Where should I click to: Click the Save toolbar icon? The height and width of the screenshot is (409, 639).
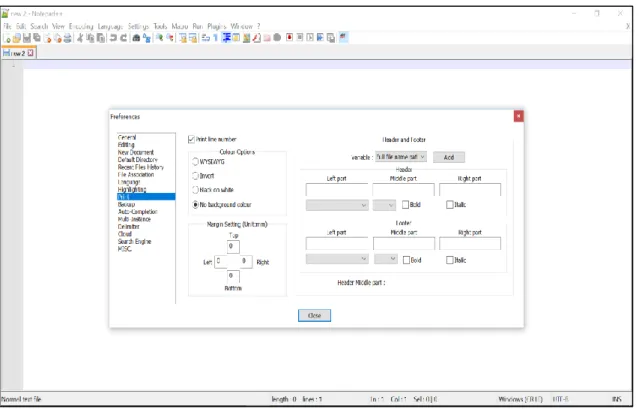pyautogui.click(x=27, y=38)
